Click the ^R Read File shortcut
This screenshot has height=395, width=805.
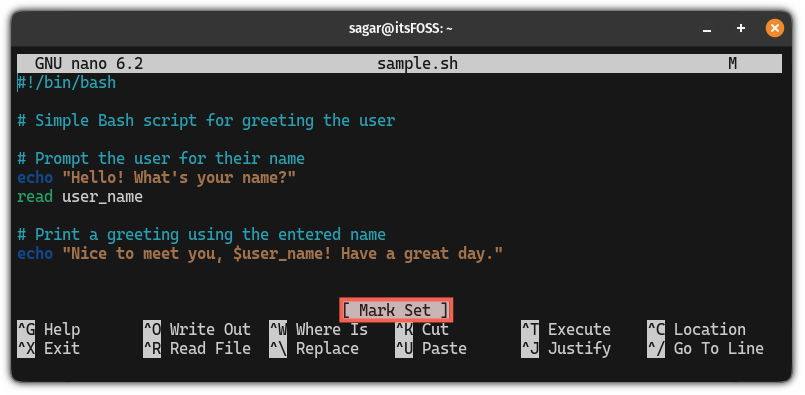[x=197, y=348]
